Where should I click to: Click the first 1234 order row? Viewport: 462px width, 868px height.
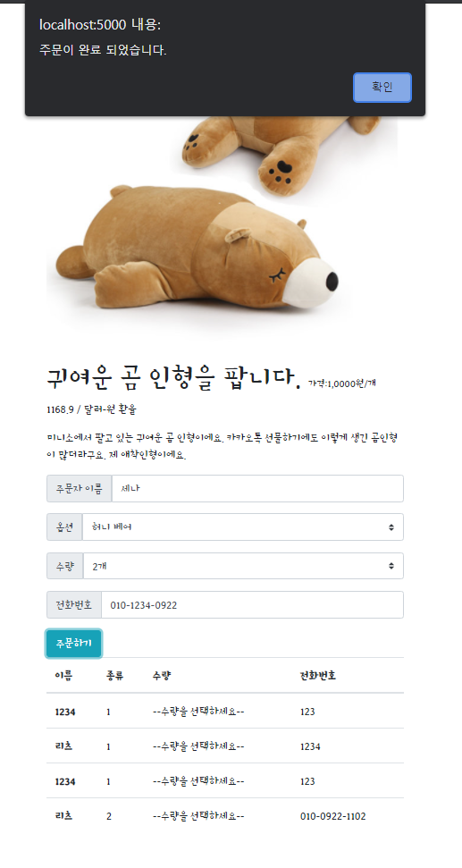point(225,712)
